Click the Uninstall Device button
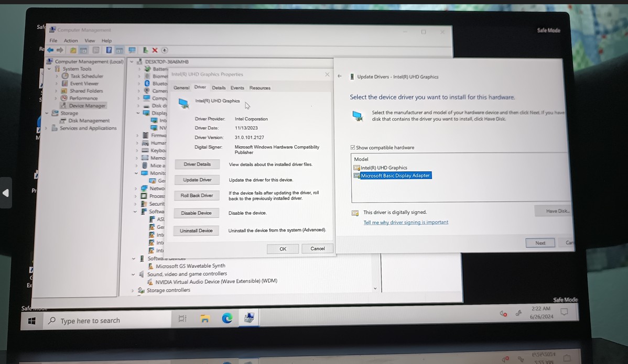Screen dimensions: 628x364 pos(196,231)
